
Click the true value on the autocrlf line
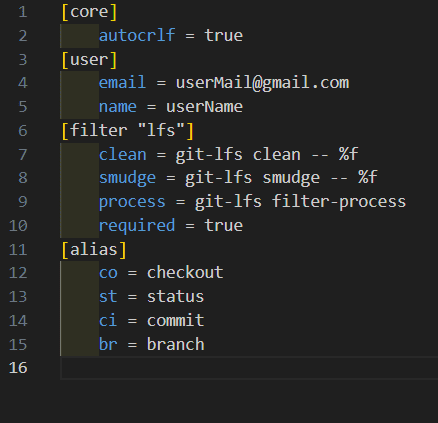(x=224, y=35)
